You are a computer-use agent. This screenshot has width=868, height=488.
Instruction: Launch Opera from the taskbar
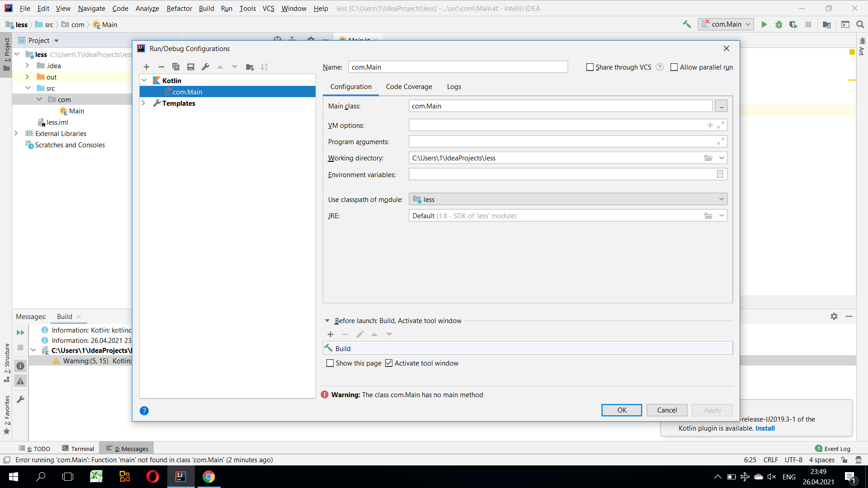tap(153, 477)
